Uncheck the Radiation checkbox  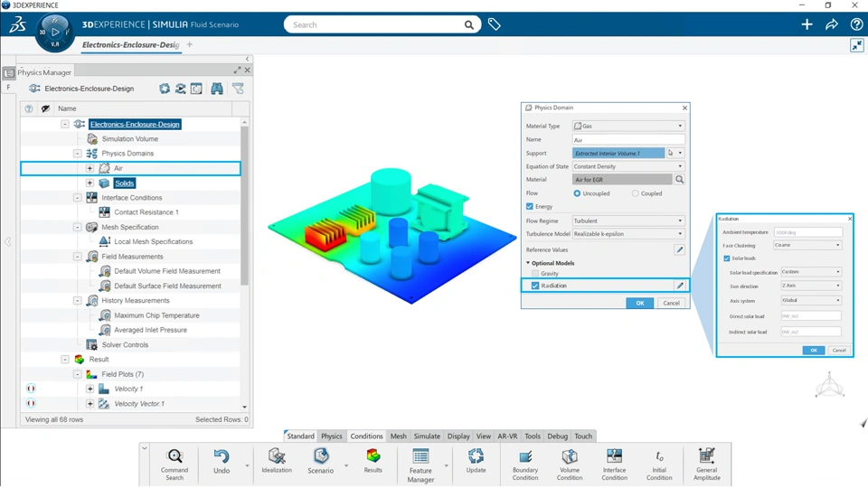point(534,286)
